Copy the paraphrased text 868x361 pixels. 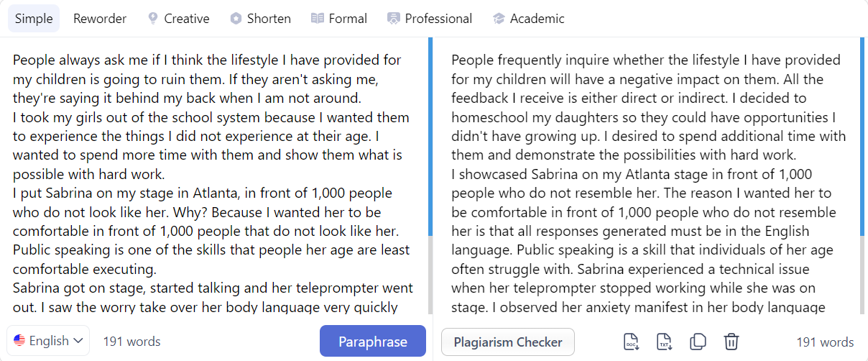click(x=698, y=342)
